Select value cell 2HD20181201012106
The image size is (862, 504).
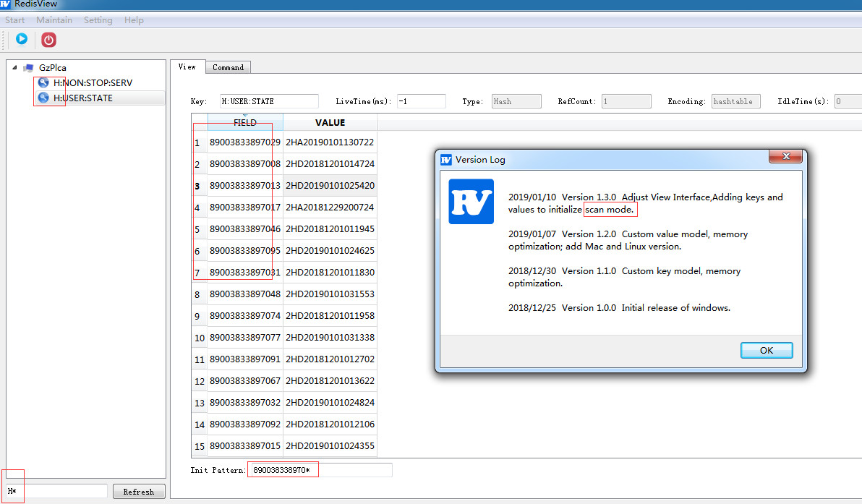(x=330, y=424)
